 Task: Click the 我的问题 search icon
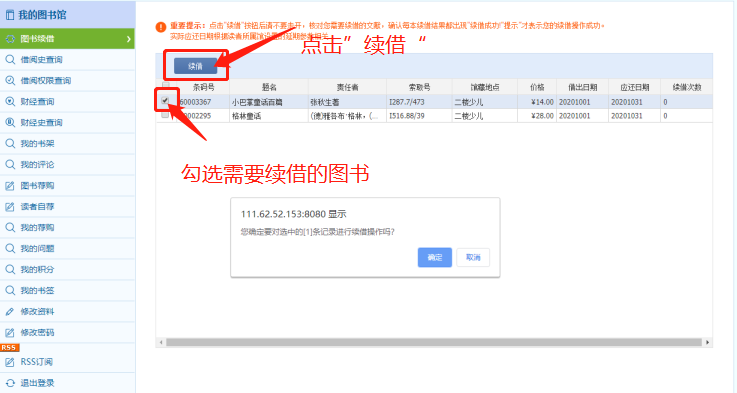(x=10, y=248)
